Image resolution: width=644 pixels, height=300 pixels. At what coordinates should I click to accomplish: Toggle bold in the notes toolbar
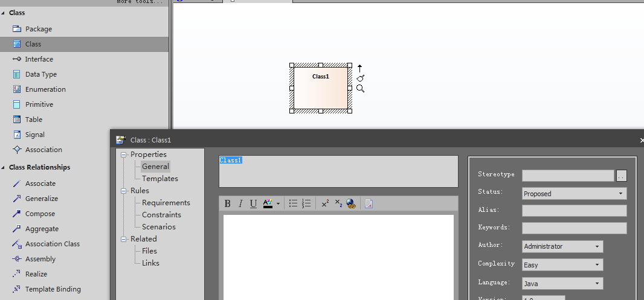(x=228, y=203)
